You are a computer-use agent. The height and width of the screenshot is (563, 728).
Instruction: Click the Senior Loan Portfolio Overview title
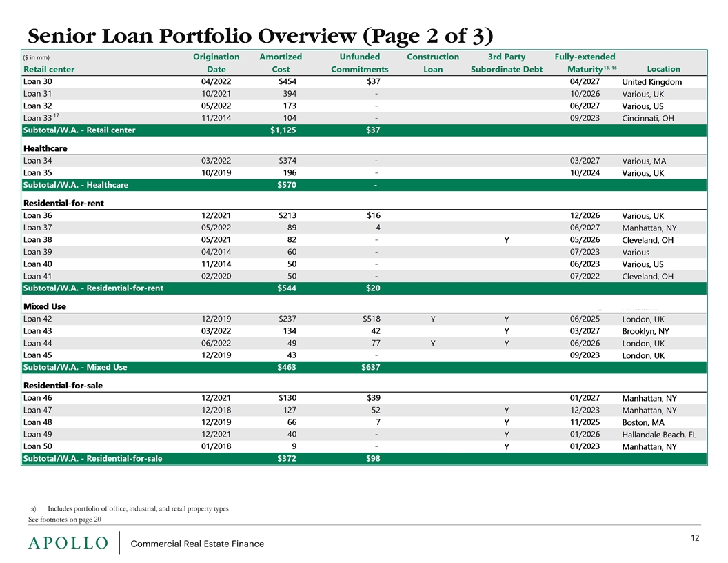click(x=258, y=34)
